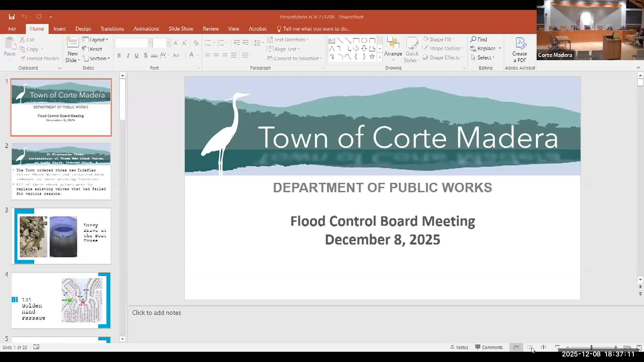Open the Slide Show tab
This screenshot has height=362, width=644.
click(x=181, y=29)
